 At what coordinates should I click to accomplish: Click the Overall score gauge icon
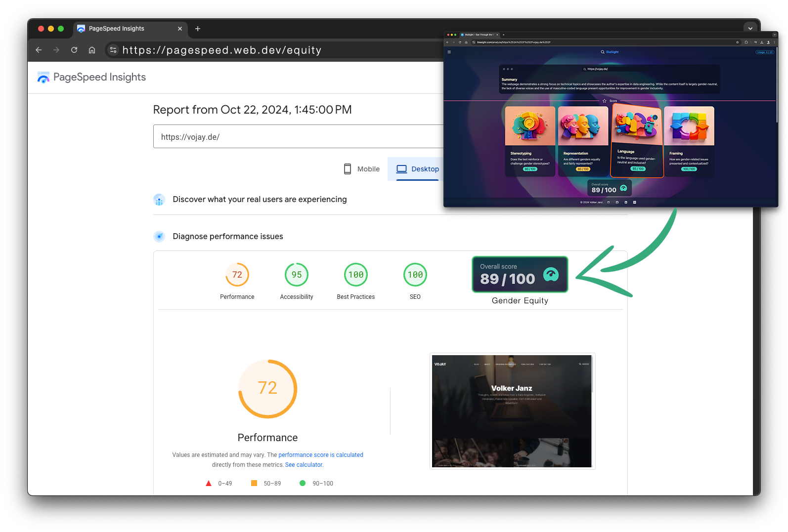(x=551, y=274)
